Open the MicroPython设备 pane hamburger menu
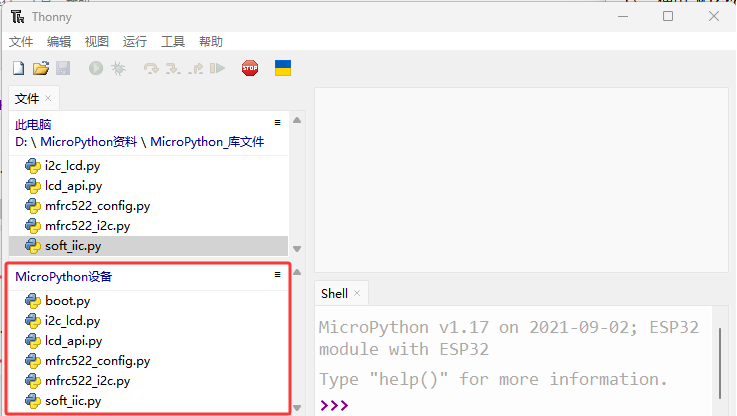737x416 pixels. (x=277, y=275)
